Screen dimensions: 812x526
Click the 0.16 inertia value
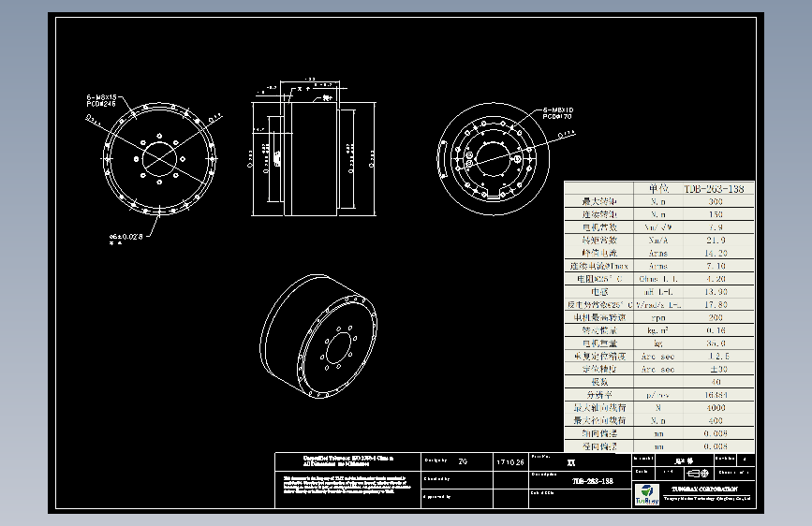(716, 330)
